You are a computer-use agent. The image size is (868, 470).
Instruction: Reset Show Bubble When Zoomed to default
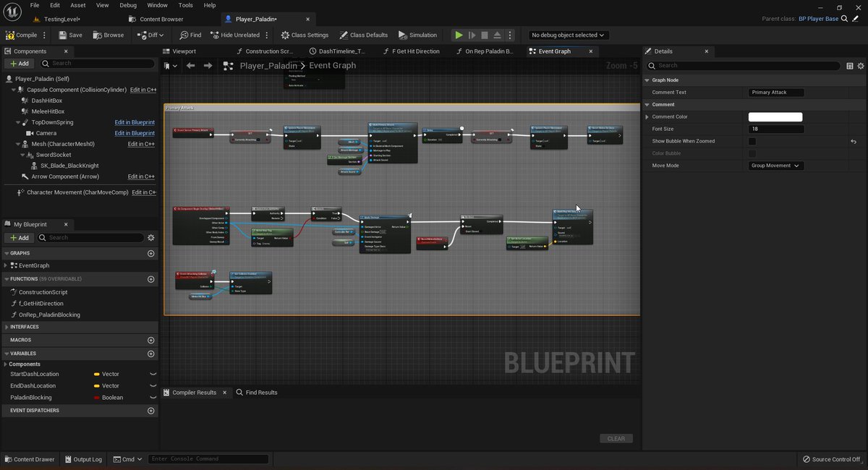click(854, 141)
